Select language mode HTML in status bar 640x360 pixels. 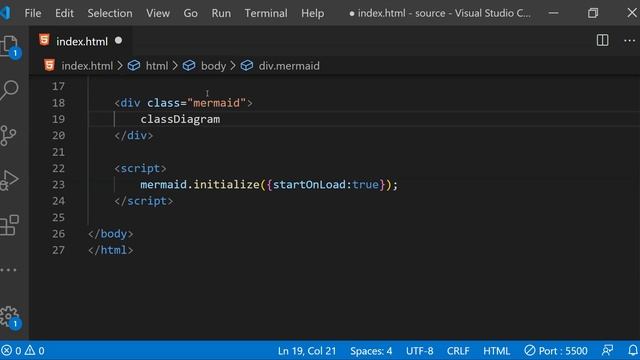click(496, 351)
